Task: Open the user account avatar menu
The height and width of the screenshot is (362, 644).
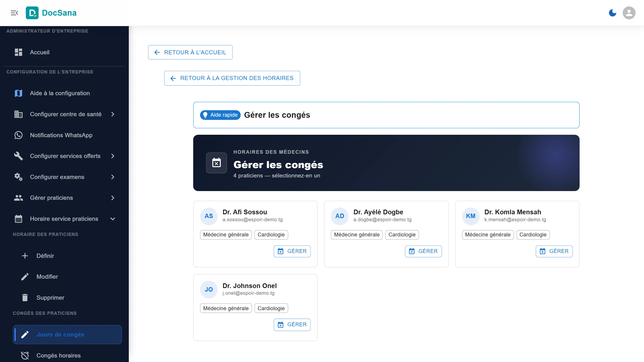Action: (x=629, y=13)
